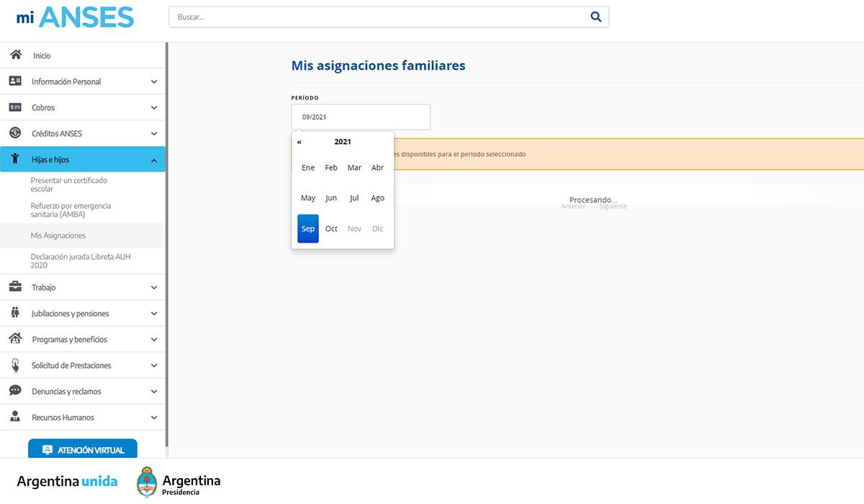Click the Cobros money icon
The image size is (864, 504).
click(15, 107)
